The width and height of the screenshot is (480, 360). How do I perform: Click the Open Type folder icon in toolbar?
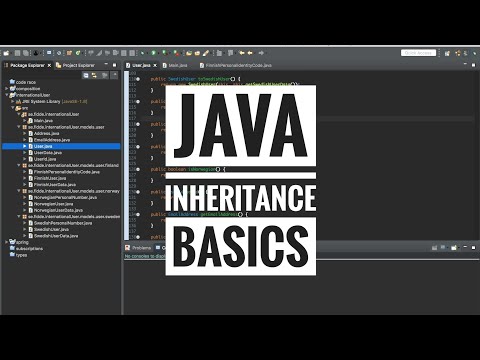point(188,53)
